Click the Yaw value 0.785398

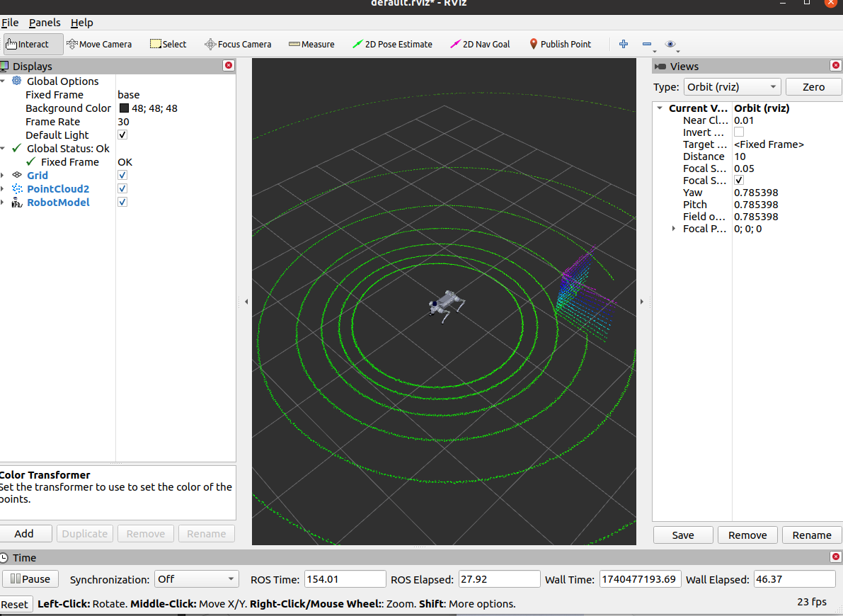[756, 192]
